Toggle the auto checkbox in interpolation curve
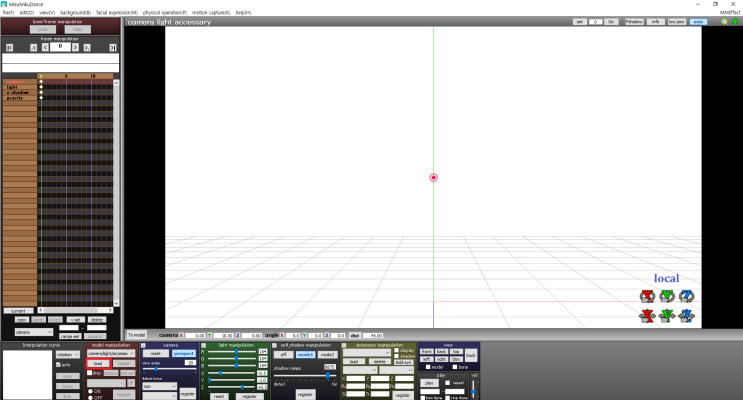 click(x=57, y=365)
